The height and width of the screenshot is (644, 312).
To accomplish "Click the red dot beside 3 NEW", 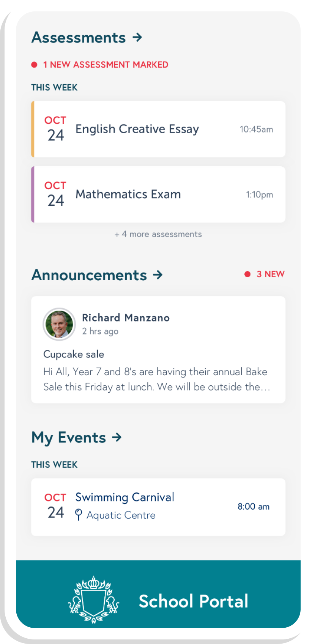I will tap(247, 274).
